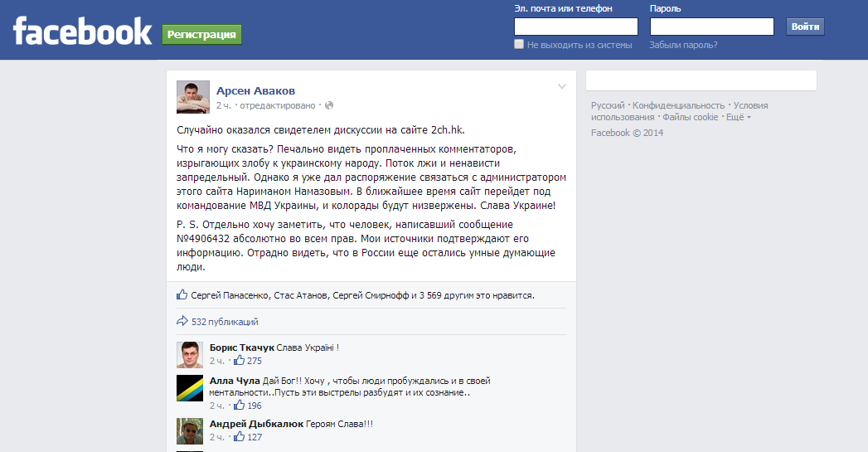Viewport: 868px width, 452px height.
Task: Click the like icon with 196 likes
Action: pos(239,406)
